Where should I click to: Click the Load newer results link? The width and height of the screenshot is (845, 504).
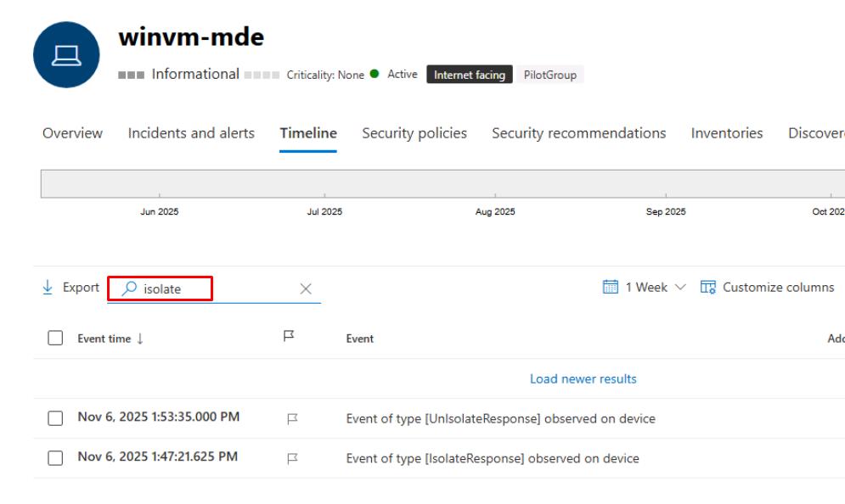[x=583, y=379]
